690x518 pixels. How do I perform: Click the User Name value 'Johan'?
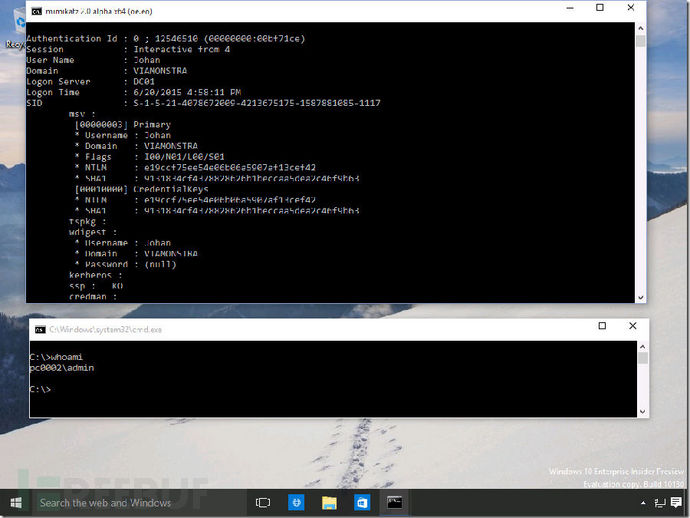click(x=147, y=60)
